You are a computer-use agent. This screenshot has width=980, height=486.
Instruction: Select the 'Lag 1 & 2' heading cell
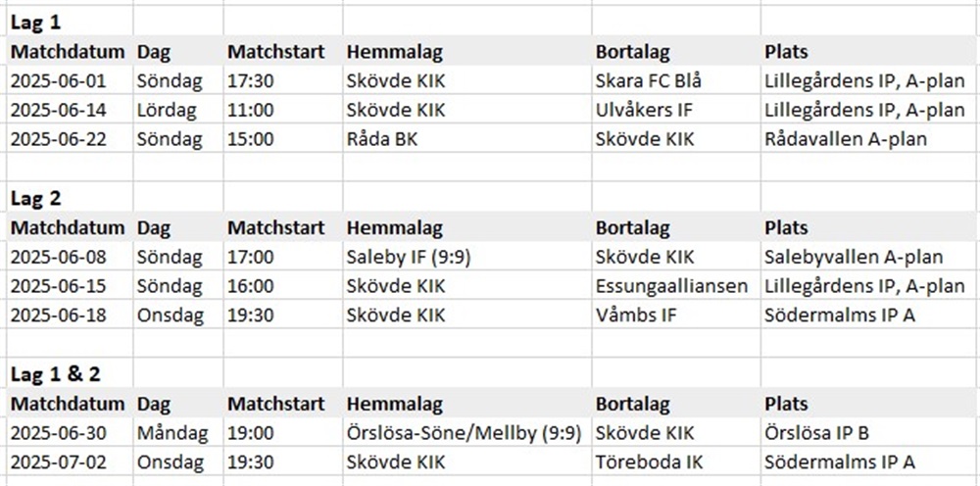pos(71,374)
